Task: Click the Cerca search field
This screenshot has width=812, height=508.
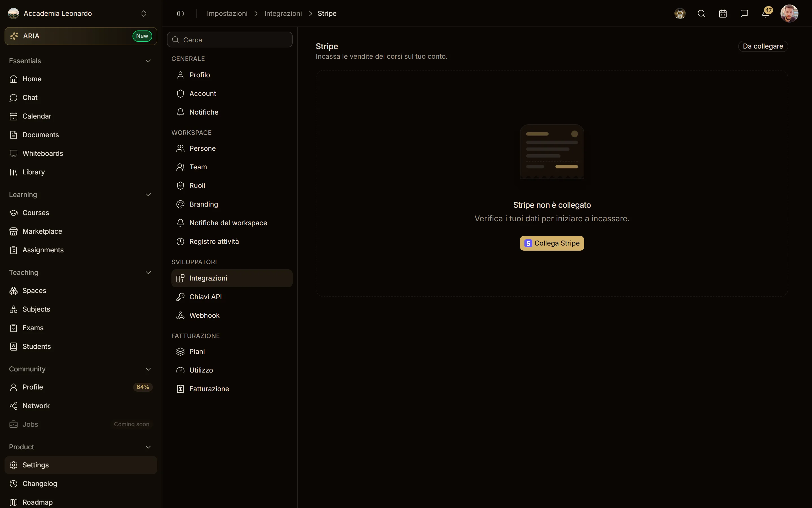Action: click(230, 40)
